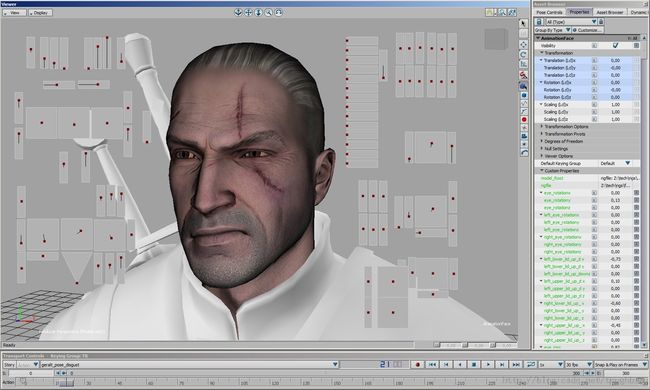Click the Customize... button in Properties
This screenshot has width=650, height=390.
click(x=587, y=30)
